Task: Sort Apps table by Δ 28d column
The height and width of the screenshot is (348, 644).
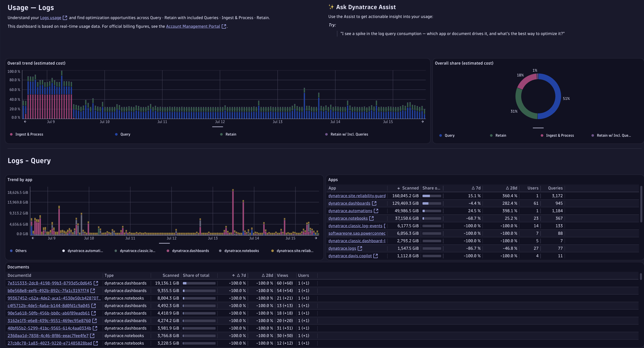Action: tap(511, 188)
